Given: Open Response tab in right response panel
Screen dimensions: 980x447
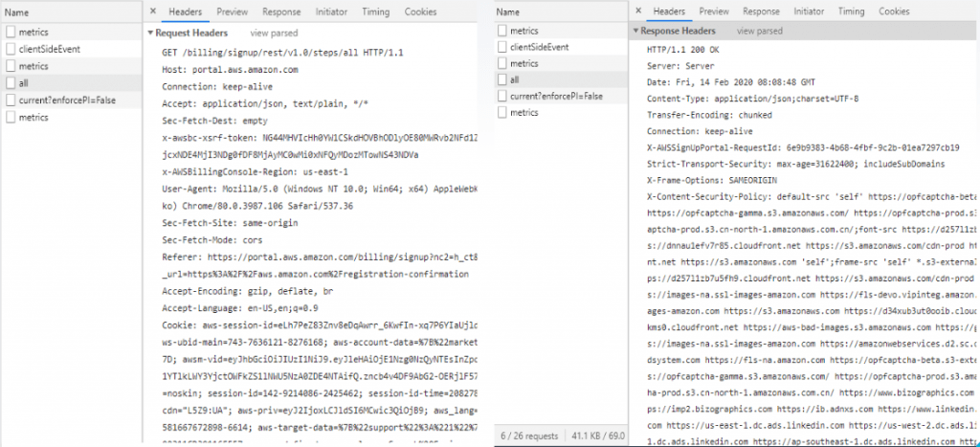Looking at the screenshot, I should [x=761, y=11].
